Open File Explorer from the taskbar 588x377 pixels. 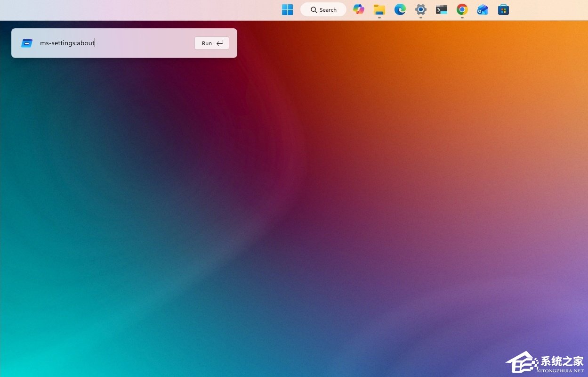click(x=379, y=9)
